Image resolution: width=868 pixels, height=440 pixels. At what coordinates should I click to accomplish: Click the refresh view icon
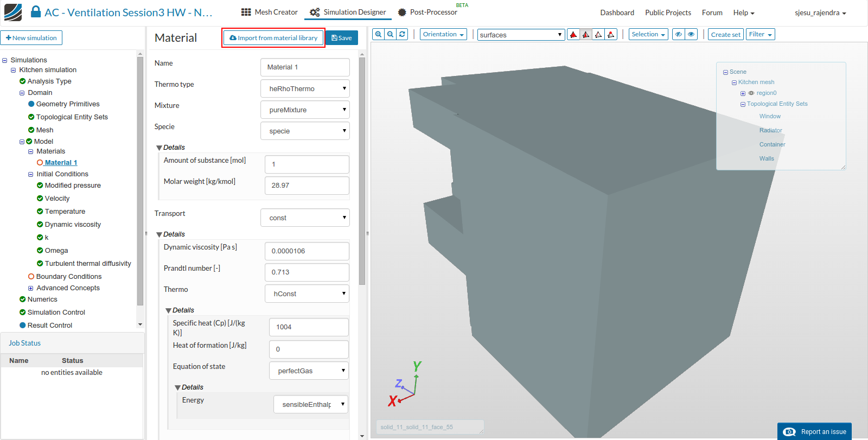coord(402,34)
